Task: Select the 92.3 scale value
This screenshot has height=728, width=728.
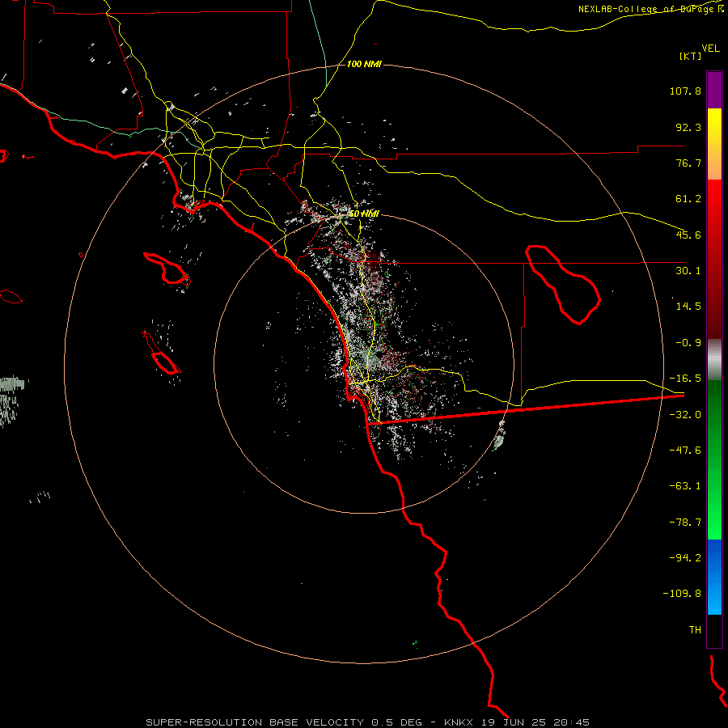Action: click(x=688, y=127)
